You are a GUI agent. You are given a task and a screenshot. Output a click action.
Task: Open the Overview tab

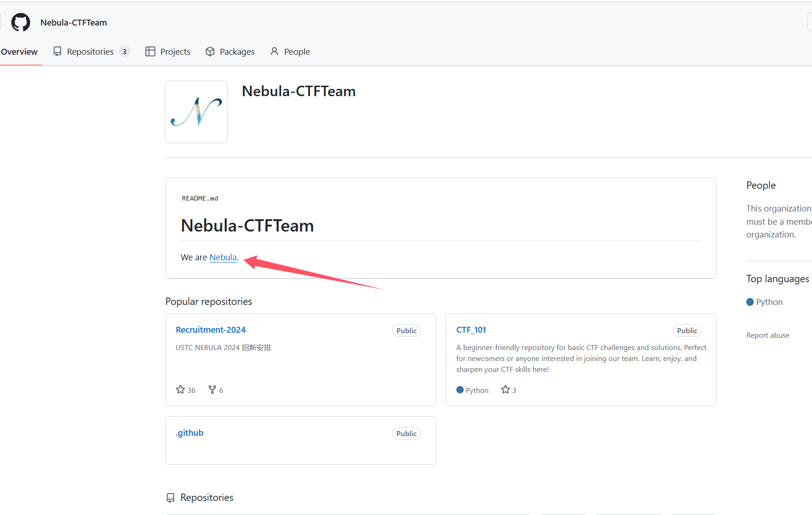[19, 51]
